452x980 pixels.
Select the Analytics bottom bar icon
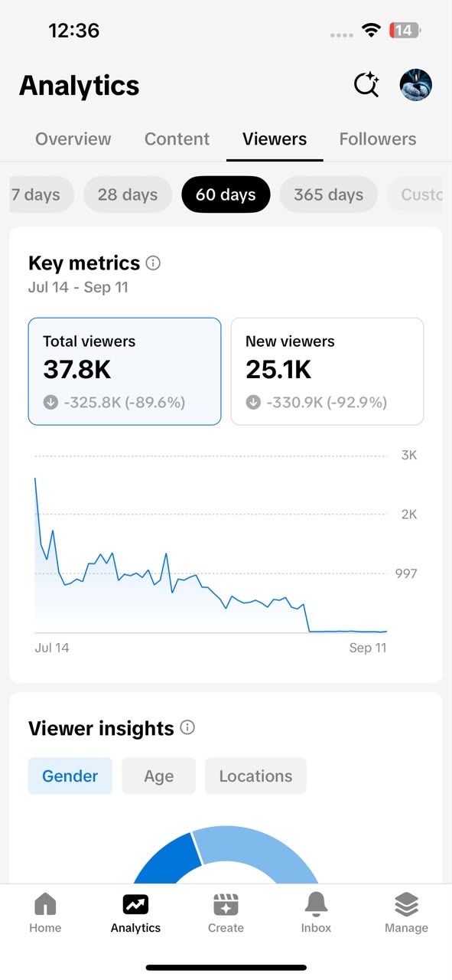coord(135,913)
